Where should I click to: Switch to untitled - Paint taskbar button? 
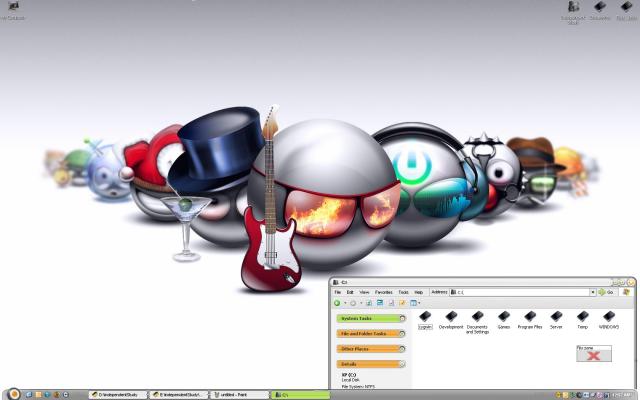click(240, 395)
